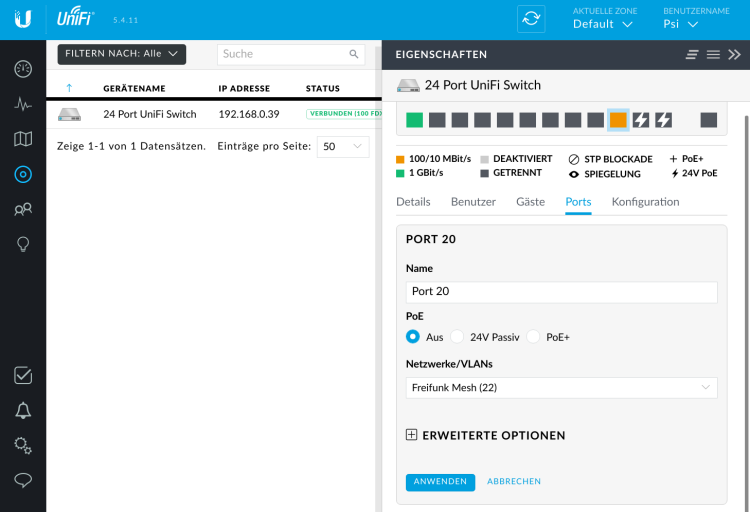Click the SPIEGELUNG legend entry
This screenshot has width=750, height=512.
pyautogui.click(x=605, y=174)
